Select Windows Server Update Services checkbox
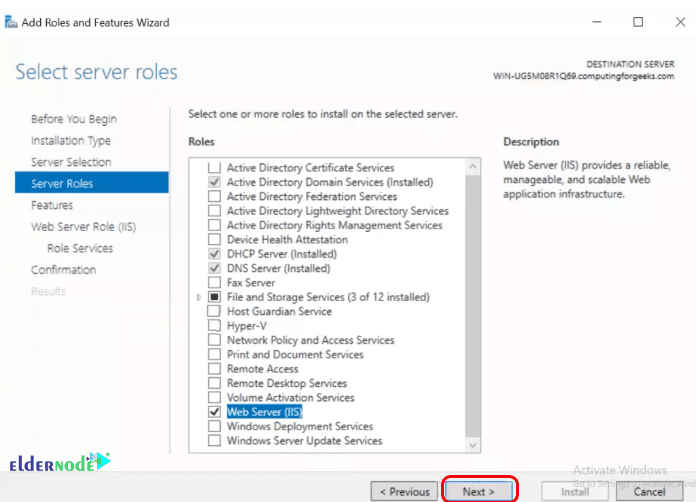Viewport: 698px width, 502px height. coord(213,441)
